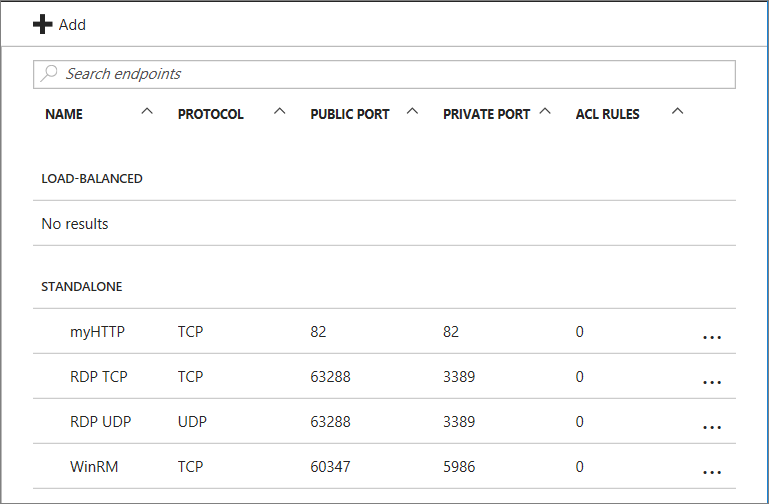Click public port 63288 of RDP UDP
769x504 pixels.
coord(330,422)
